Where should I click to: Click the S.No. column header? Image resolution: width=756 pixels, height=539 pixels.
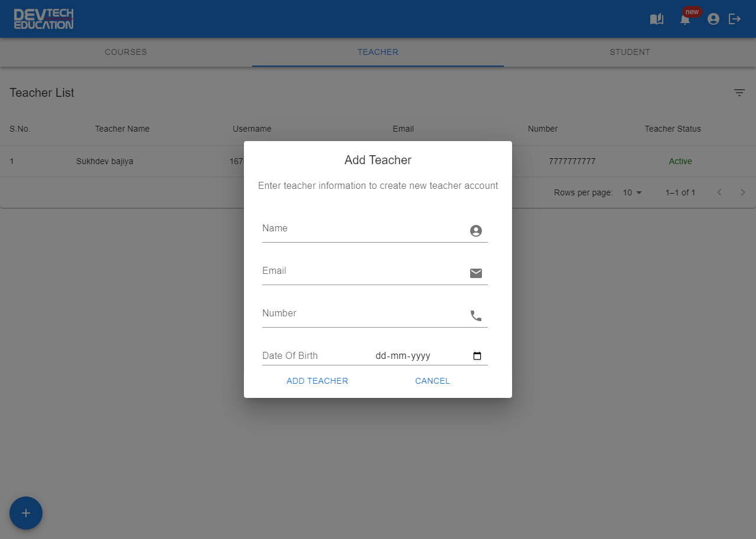20,129
